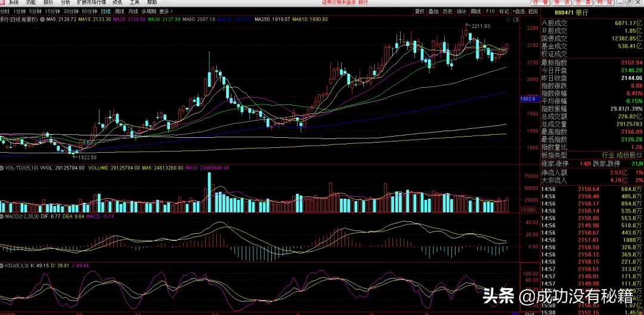Toggle 复权 price adjustment

(x=420, y=11)
